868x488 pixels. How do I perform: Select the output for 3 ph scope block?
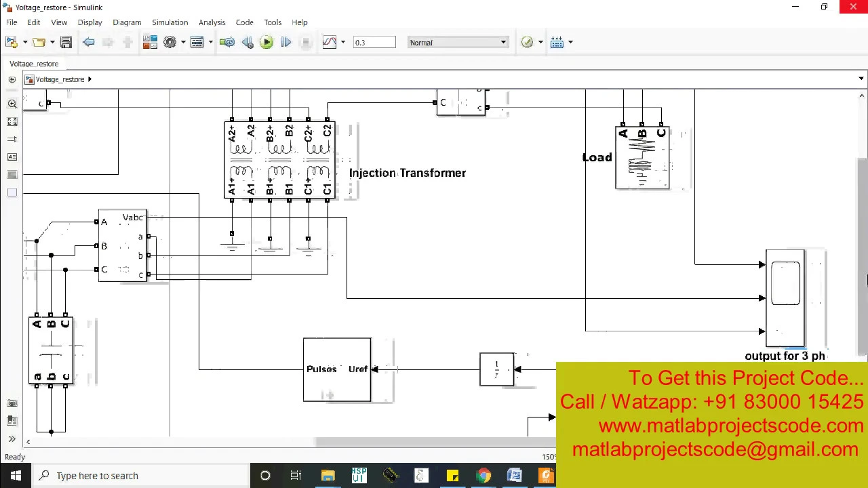[785, 298]
